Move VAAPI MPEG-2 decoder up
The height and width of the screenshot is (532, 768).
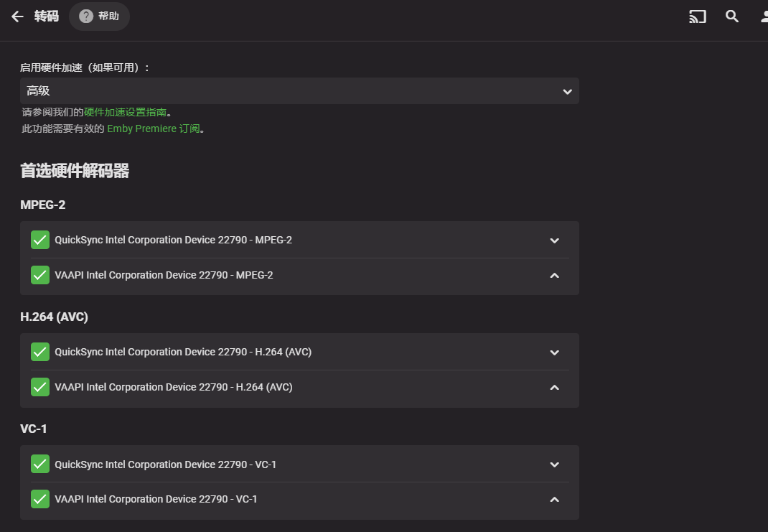554,275
